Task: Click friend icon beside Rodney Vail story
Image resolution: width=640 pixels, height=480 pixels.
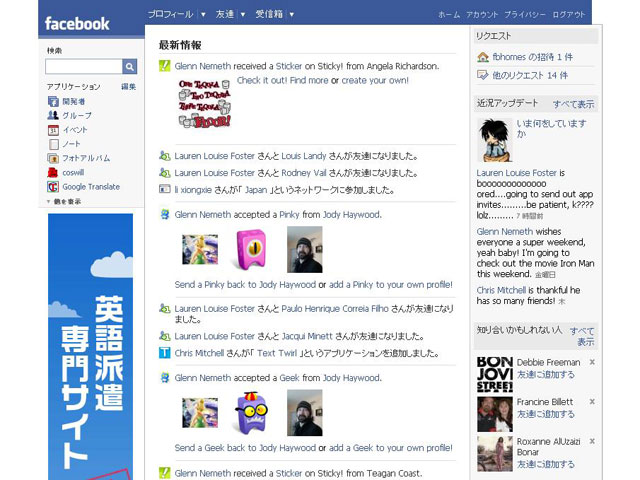Action: (x=164, y=173)
